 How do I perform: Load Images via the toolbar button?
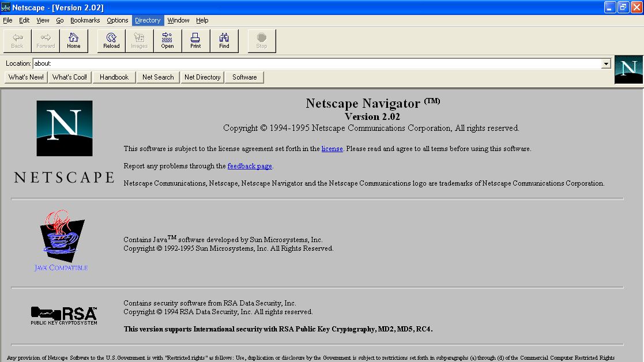[139, 40]
